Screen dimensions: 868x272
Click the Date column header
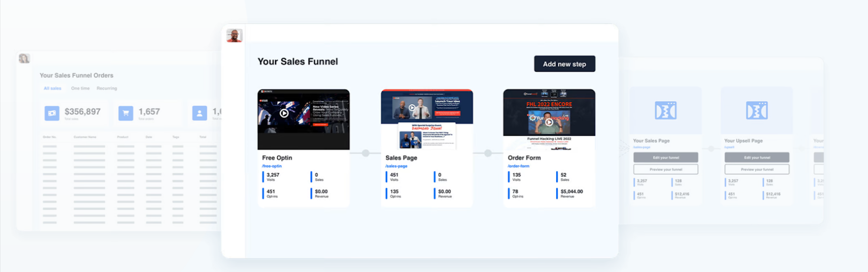(149, 137)
